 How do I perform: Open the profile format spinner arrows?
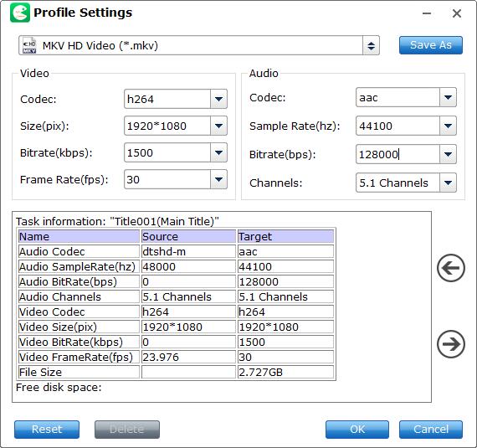371,46
